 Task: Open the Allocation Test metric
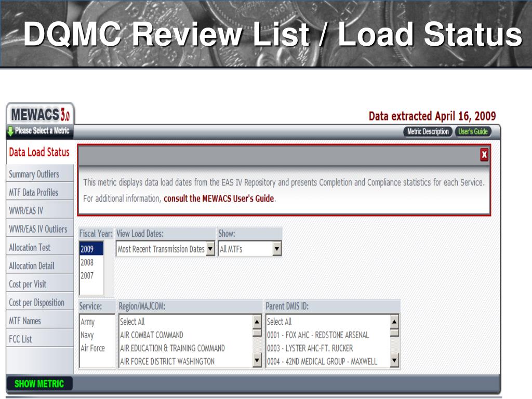pyautogui.click(x=40, y=247)
